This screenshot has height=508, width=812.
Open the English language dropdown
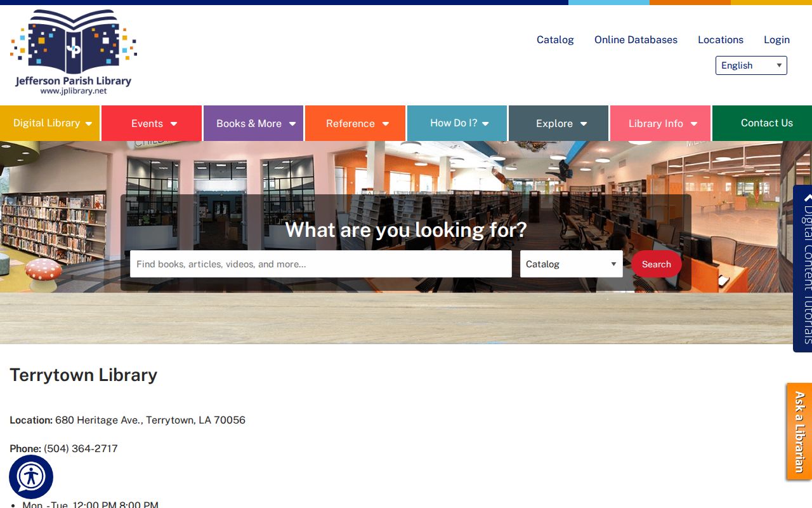coord(751,65)
